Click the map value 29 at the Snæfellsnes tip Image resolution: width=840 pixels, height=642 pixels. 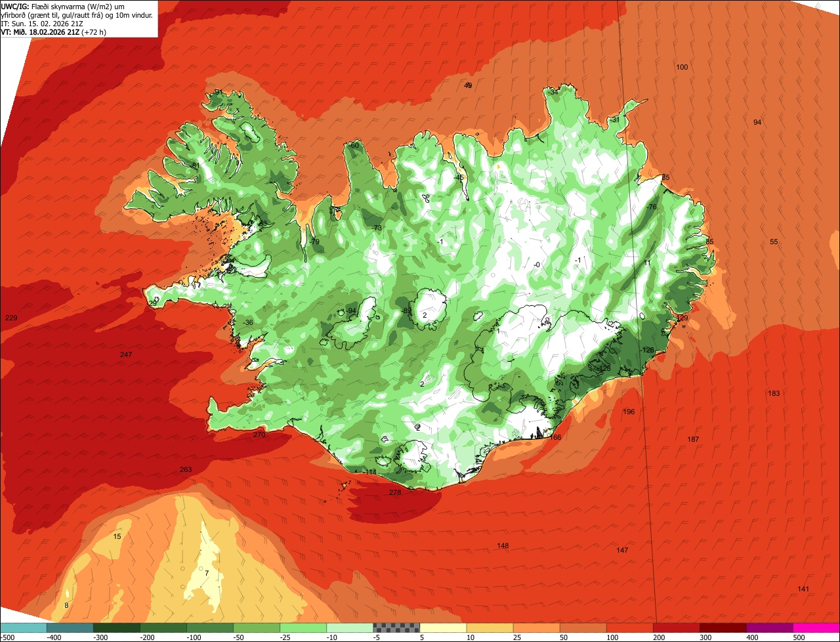[x=153, y=303]
